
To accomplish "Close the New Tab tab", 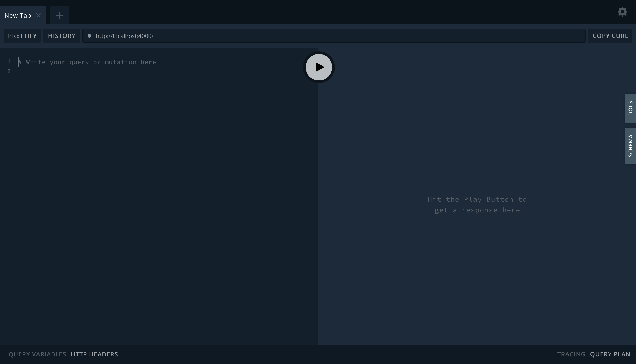I will (x=38, y=15).
